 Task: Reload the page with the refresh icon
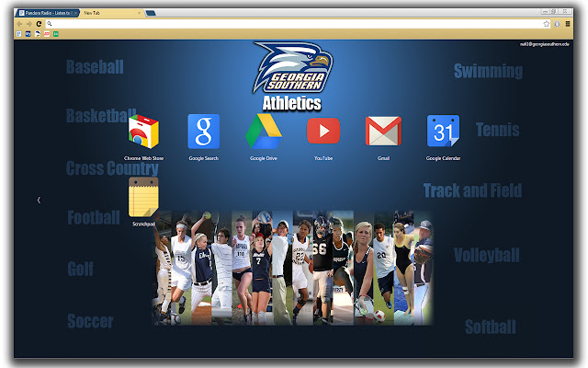(39, 24)
